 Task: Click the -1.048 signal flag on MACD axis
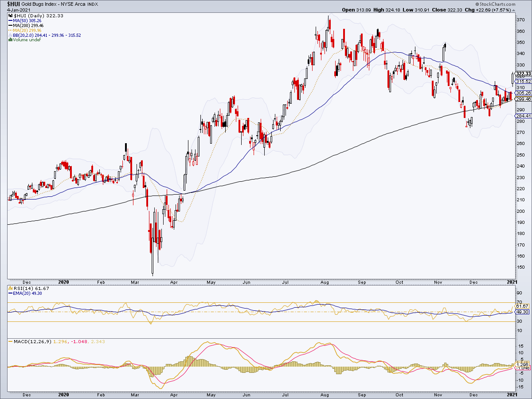[x=523, y=368]
